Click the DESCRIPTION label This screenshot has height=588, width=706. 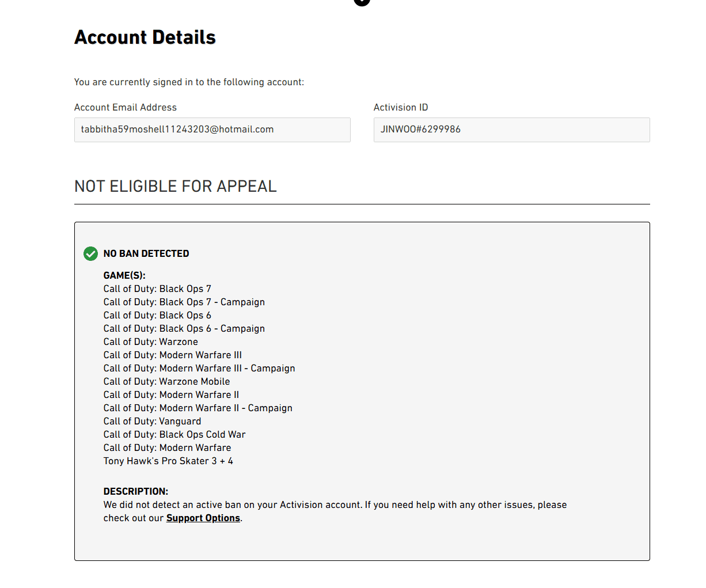tap(136, 491)
